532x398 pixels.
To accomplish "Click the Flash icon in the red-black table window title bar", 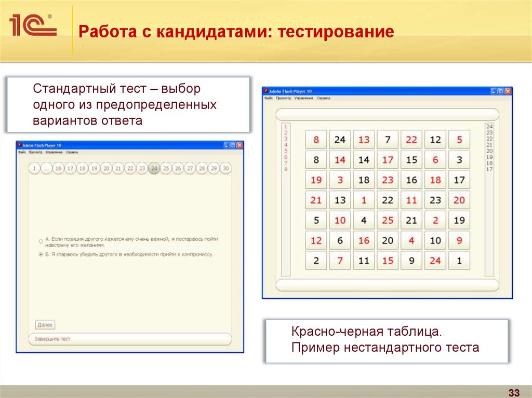I will click(x=267, y=91).
